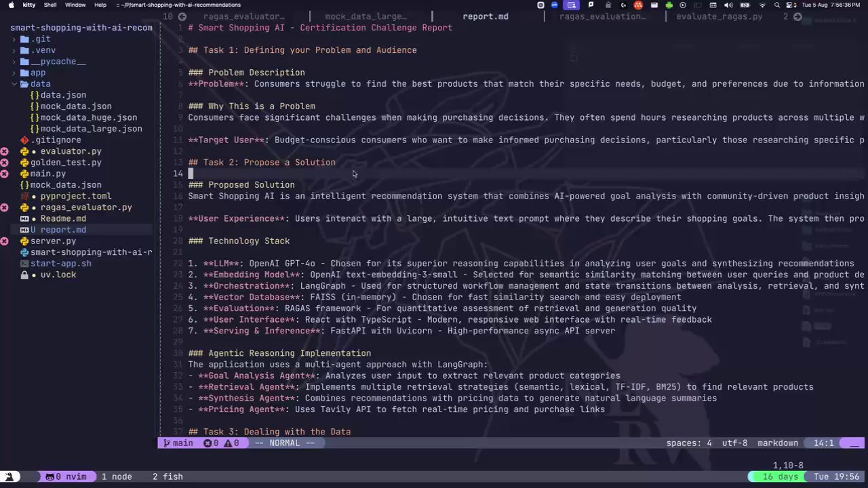Click Python icon of server.py

point(24,241)
